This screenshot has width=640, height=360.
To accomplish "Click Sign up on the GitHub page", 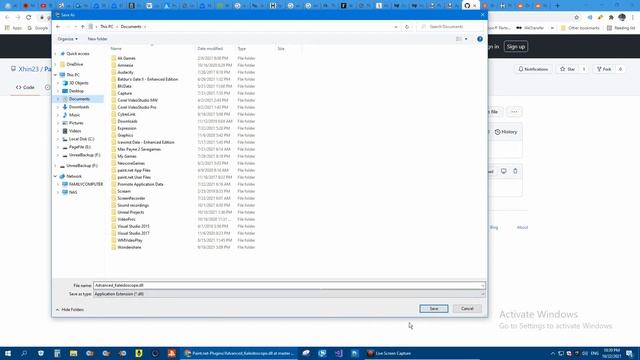I will coord(516,47).
